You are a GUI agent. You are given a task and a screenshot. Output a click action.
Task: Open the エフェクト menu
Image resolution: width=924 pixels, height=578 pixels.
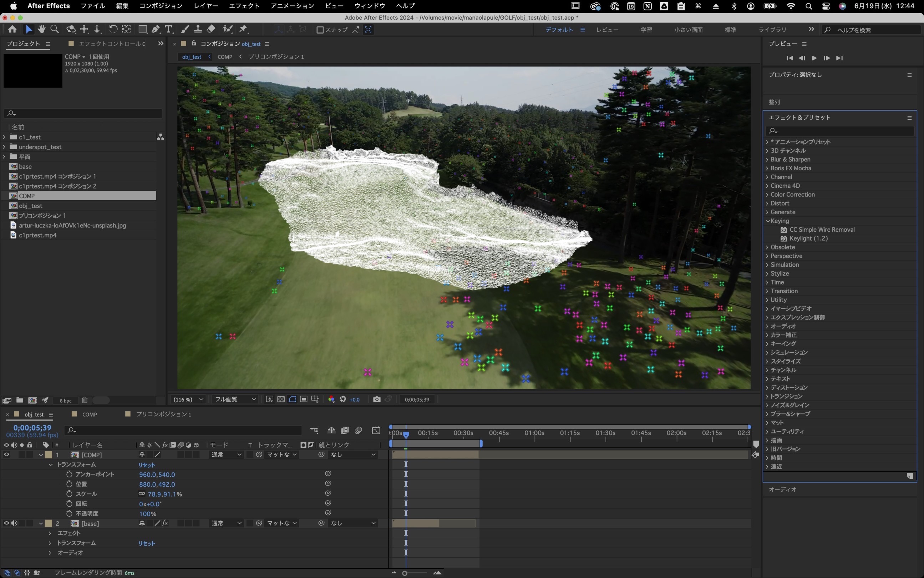click(x=244, y=6)
